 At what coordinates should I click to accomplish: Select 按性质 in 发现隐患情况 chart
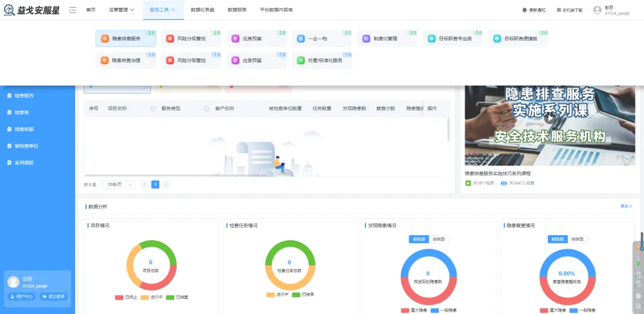tap(419, 239)
